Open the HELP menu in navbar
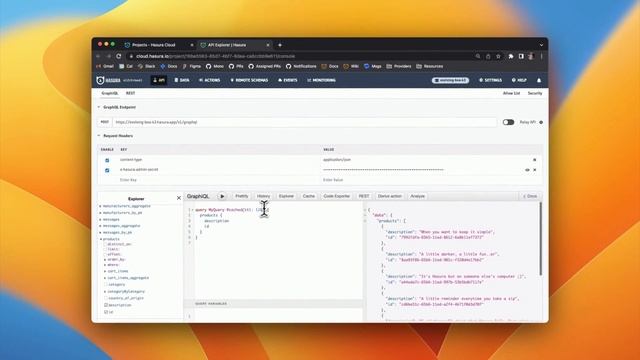The image size is (640, 360). coord(519,80)
